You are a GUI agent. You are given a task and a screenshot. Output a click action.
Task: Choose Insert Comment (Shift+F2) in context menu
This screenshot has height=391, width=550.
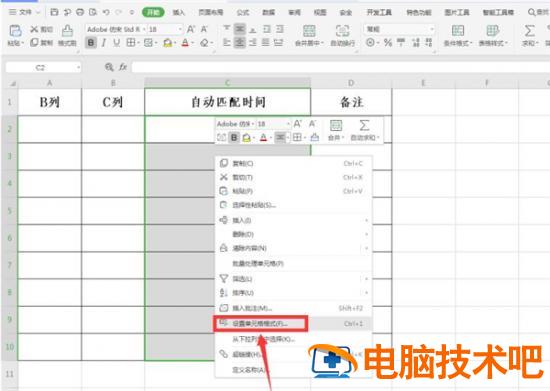pos(293,308)
